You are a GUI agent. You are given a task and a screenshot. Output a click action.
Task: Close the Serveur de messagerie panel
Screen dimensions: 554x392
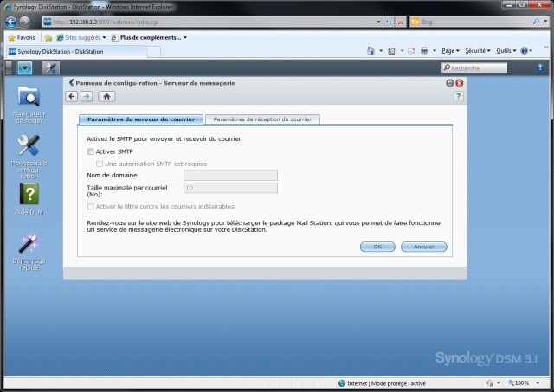[x=460, y=83]
